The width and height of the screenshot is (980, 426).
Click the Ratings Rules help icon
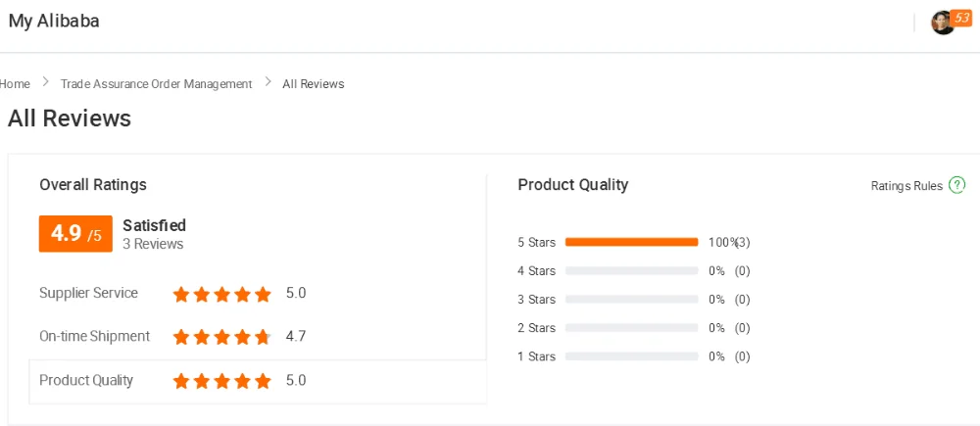(x=957, y=185)
